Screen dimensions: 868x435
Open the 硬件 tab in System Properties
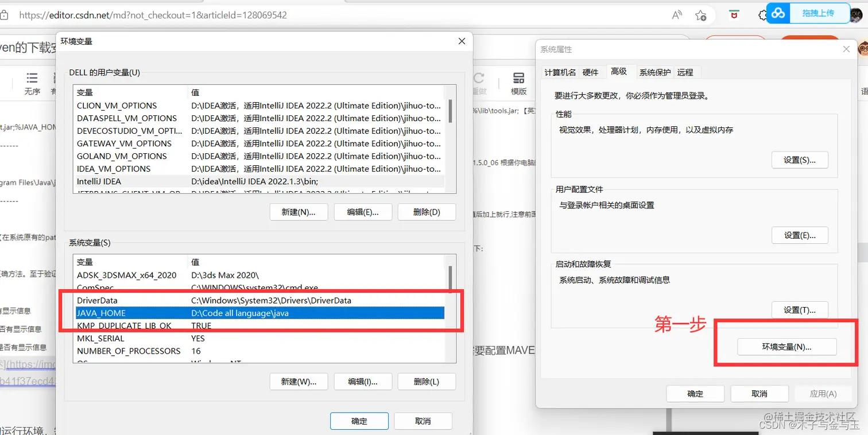tap(590, 72)
